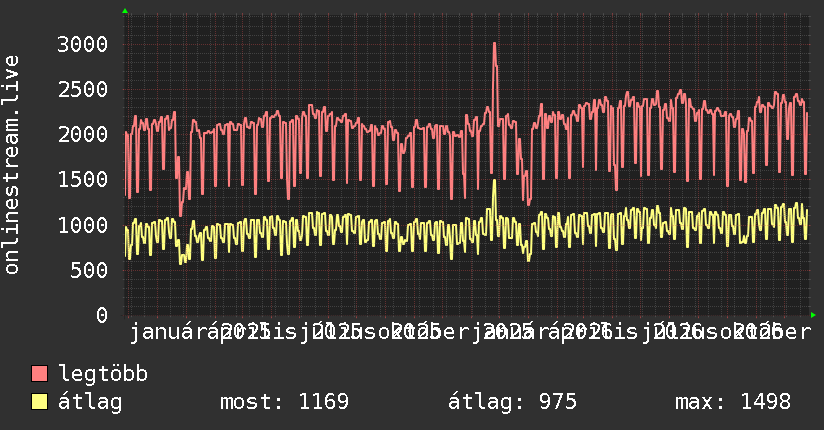This screenshot has width=824, height=430.
Task: Click the 500 y-axis label
Action: tap(89, 270)
